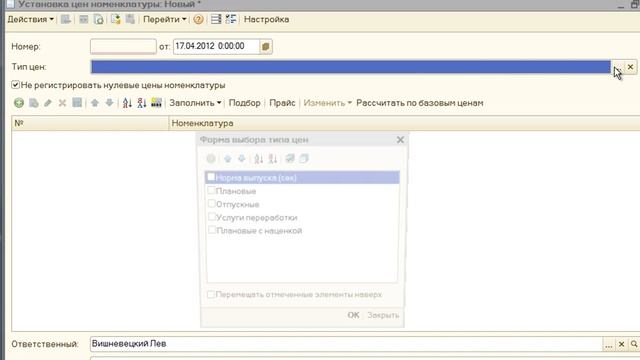
Task: Add a new row with green plus icon
Action: pos(19,103)
